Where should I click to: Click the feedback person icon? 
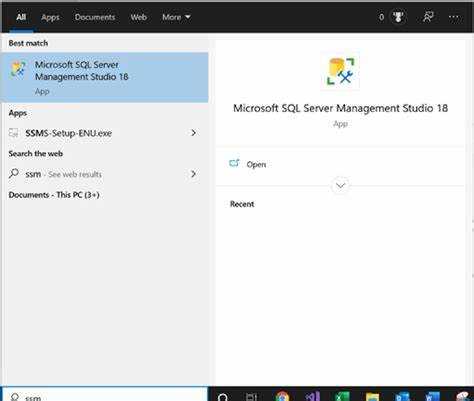pyautogui.click(x=428, y=17)
